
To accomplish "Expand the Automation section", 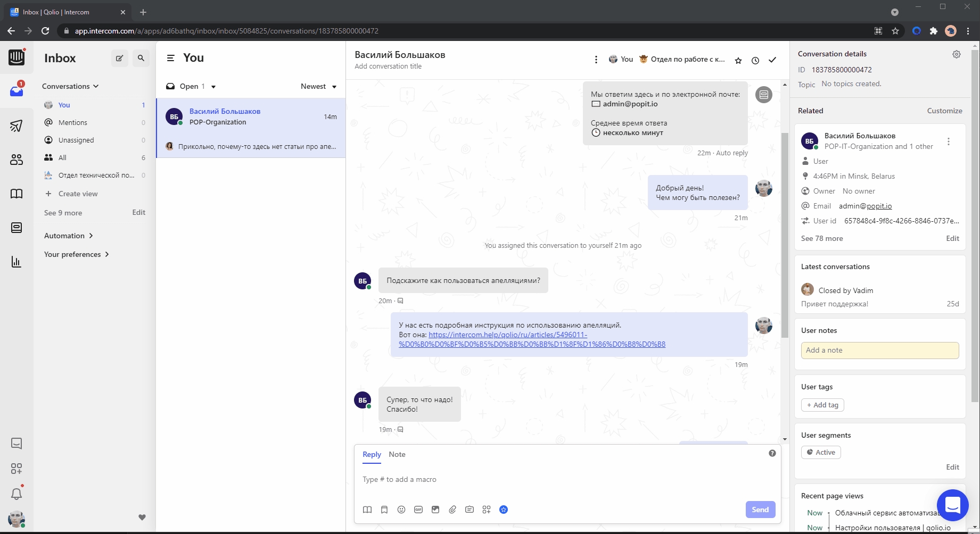I will pyautogui.click(x=69, y=236).
